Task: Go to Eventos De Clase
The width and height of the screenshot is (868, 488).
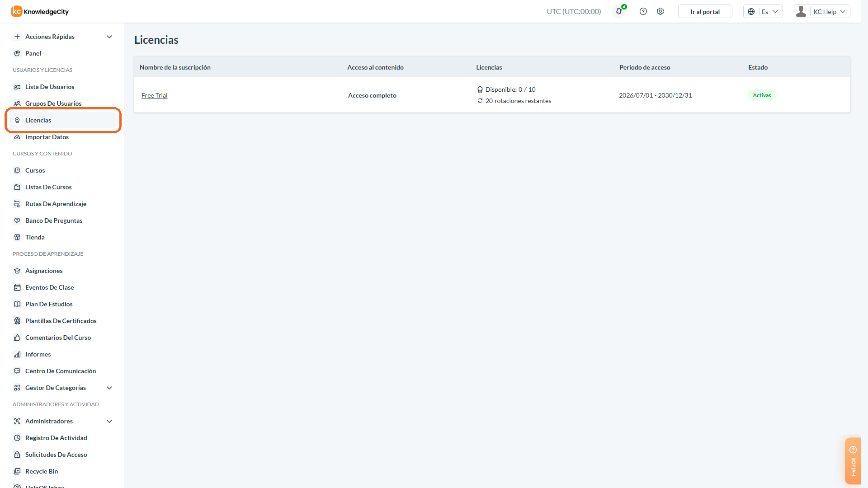Action: click(x=49, y=287)
